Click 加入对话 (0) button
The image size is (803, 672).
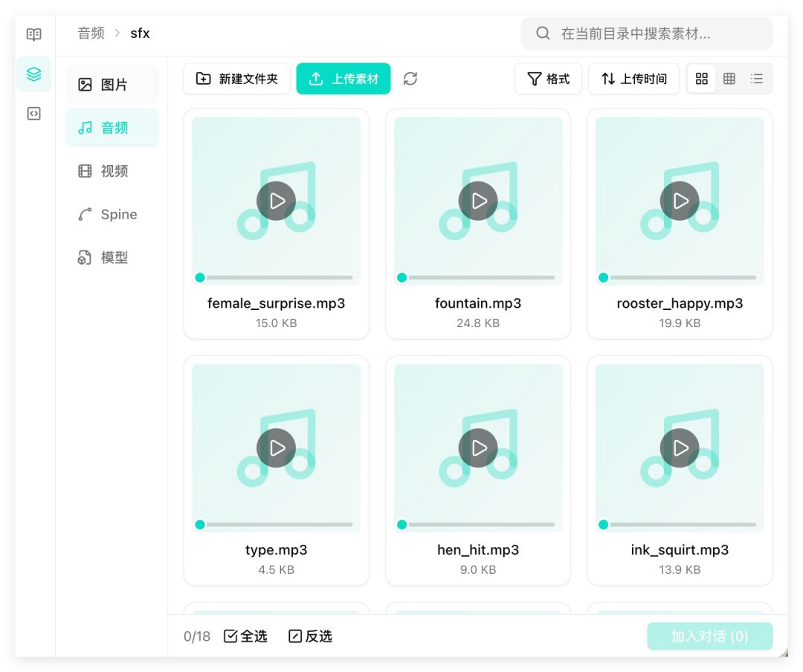[x=710, y=636]
